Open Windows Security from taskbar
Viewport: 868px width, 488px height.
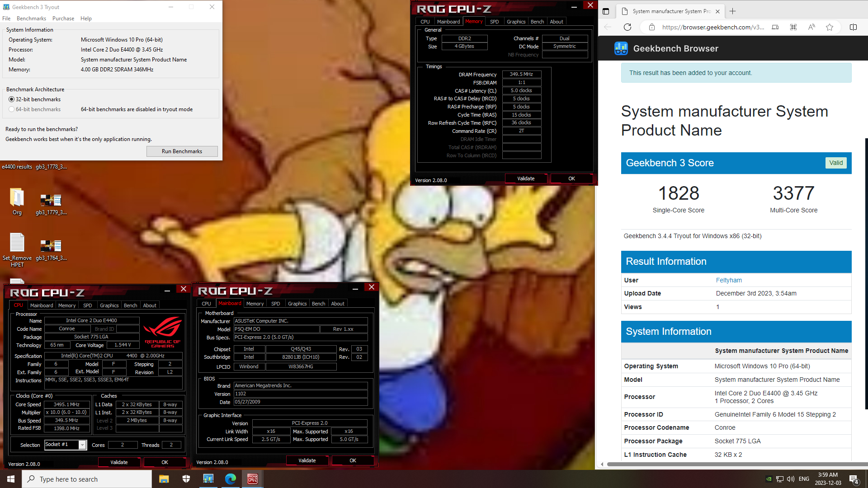(x=186, y=479)
